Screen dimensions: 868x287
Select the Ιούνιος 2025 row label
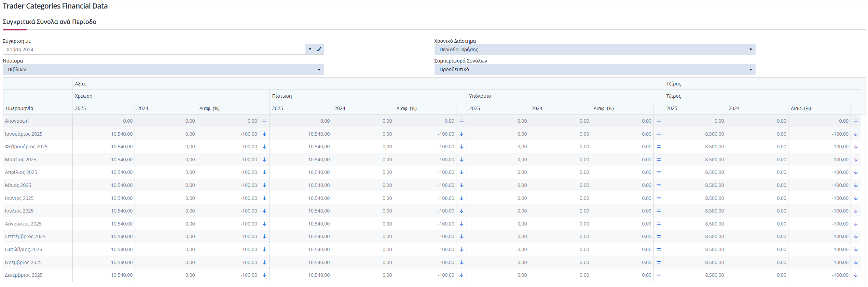click(x=19, y=198)
